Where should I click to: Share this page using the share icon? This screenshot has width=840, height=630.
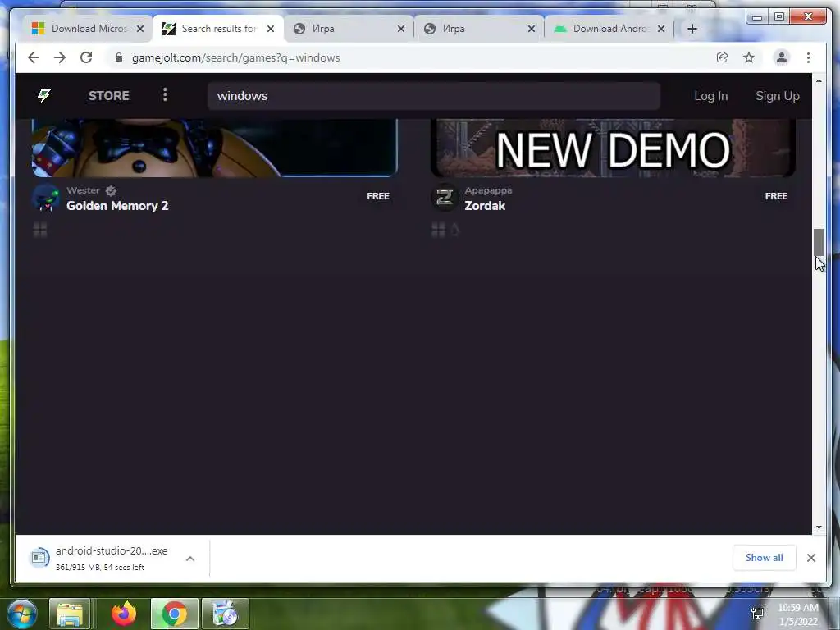click(x=722, y=57)
